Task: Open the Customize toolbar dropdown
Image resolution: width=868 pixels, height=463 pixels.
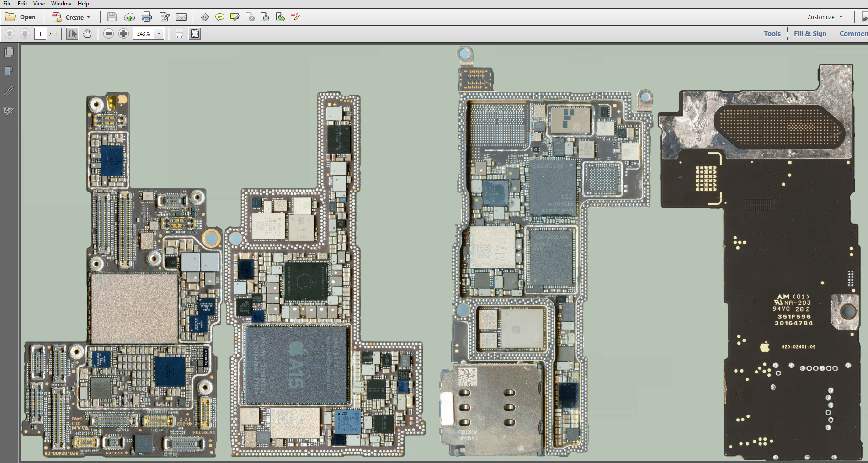Action: point(825,17)
